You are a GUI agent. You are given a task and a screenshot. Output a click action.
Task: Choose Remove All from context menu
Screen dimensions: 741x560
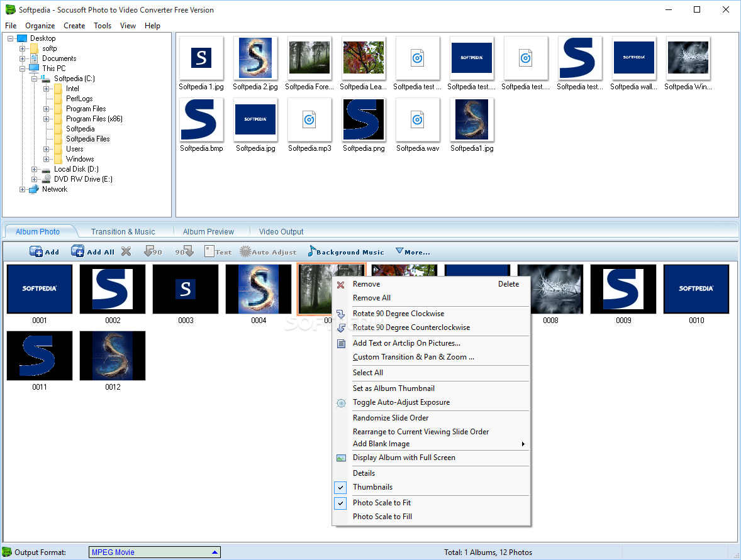coord(432,298)
